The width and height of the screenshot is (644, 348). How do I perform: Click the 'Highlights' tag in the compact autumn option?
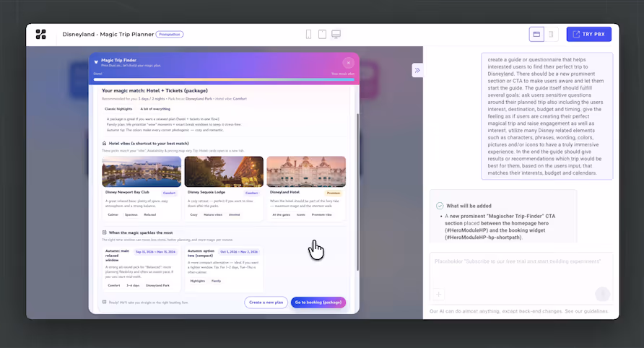click(198, 281)
